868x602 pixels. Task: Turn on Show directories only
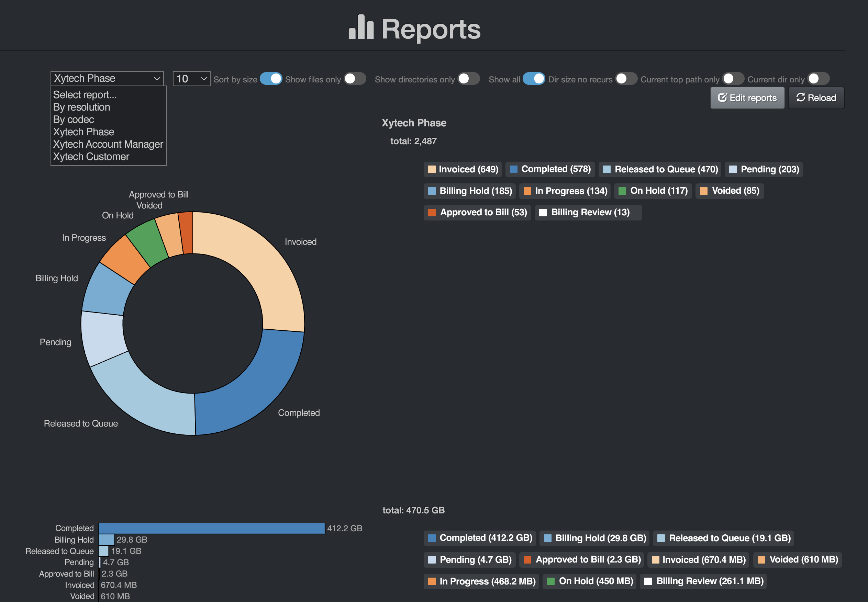pyautogui.click(x=468, y=79)
